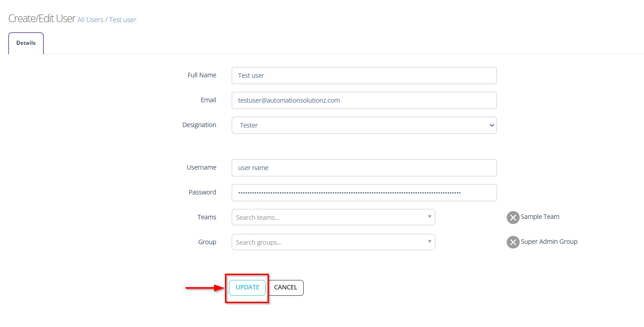Click the Super Admin Group label text
Image resolution: width=644 pixels, height=327 pixels.
point(549,242)
